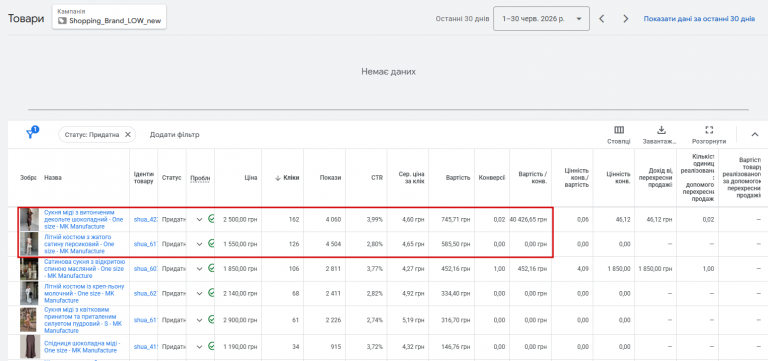Sort by the Покази column header

pyautogui.click(x=331, y=178)
